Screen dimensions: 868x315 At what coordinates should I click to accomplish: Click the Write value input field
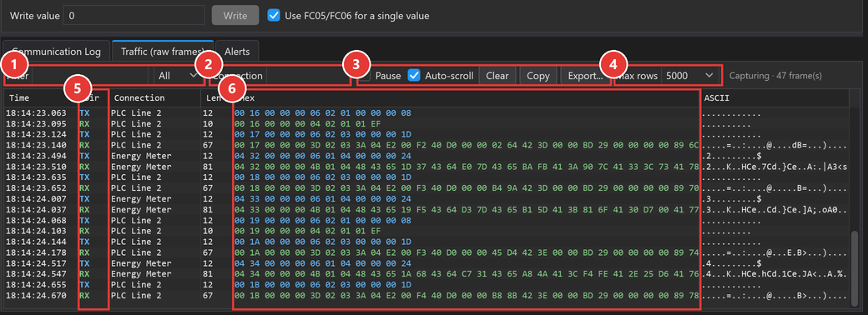tap(134, 16)
